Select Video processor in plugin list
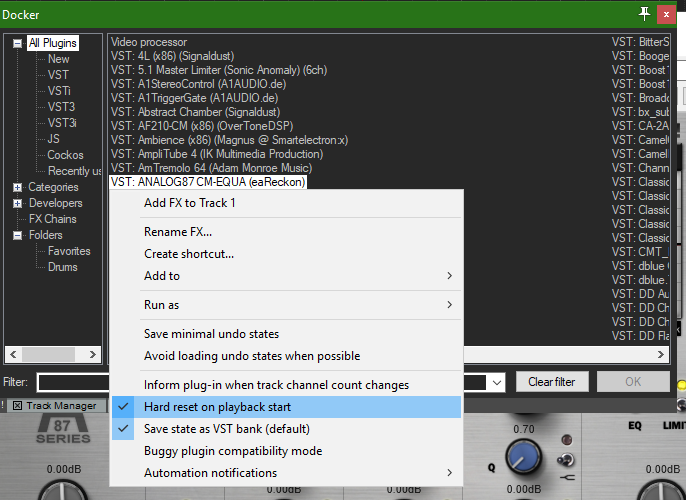This screenshot has height=500, width=686. 149,42
